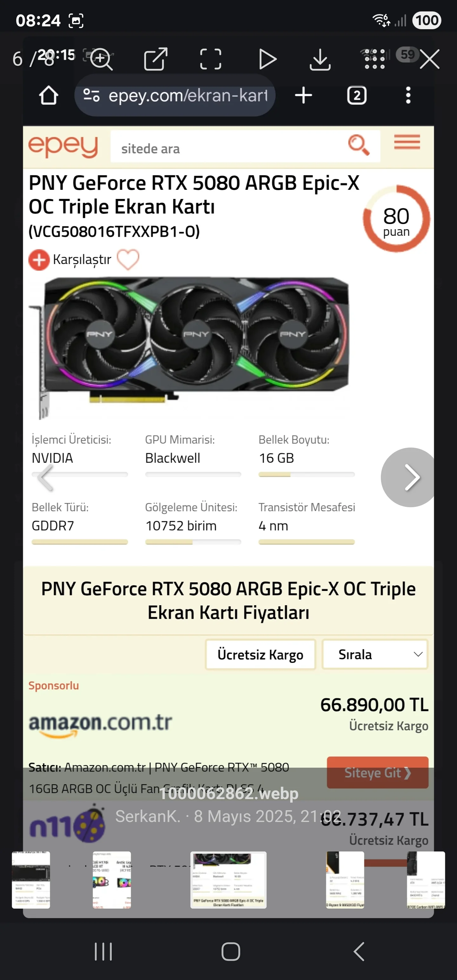Start slideshow with play icon
The width and height of the screenshot is (457, 980).
pos(268,59)
